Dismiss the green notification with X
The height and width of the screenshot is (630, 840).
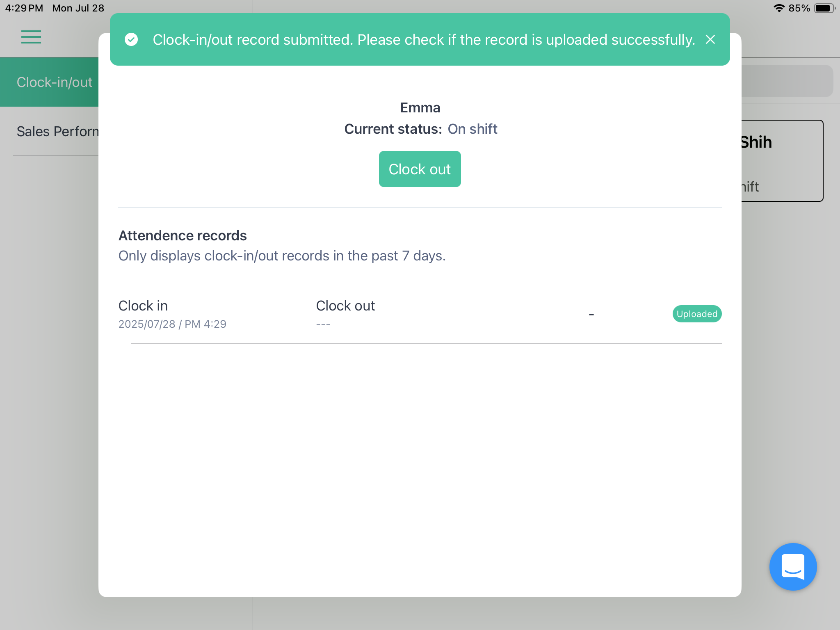click(710, 39)
